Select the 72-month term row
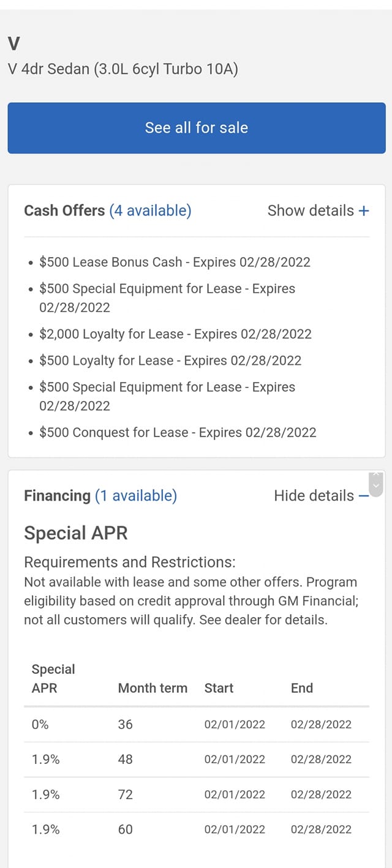The height and width of the screenshot is (868, 392). pyautogui.click(x=196, y=795)
